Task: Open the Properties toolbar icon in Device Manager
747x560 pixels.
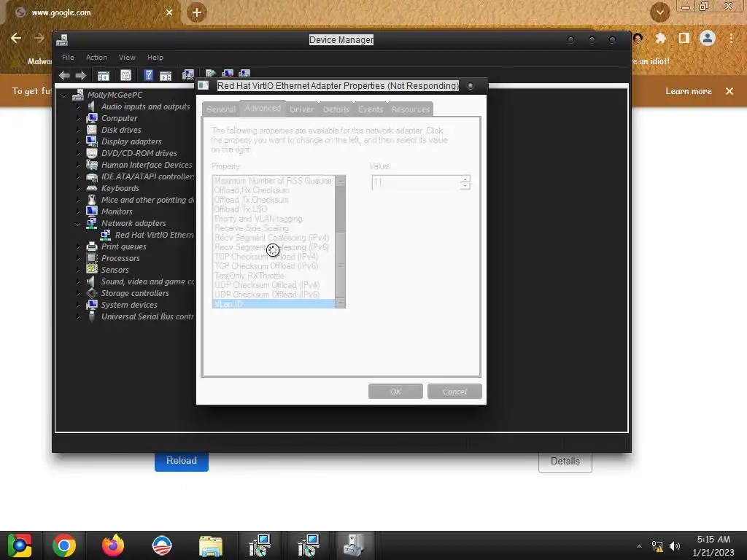Action: click(x=125, y=75)
